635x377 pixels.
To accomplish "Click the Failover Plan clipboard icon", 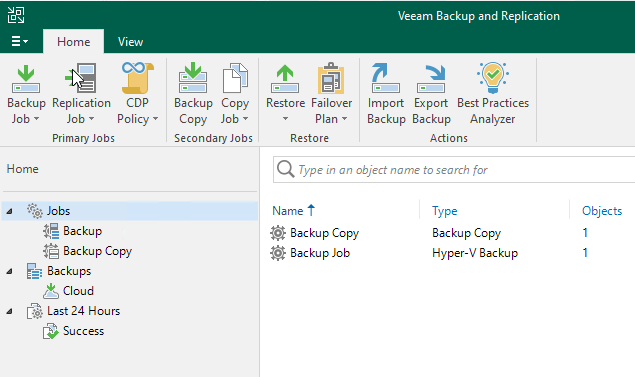I will (x=331, y=78).
